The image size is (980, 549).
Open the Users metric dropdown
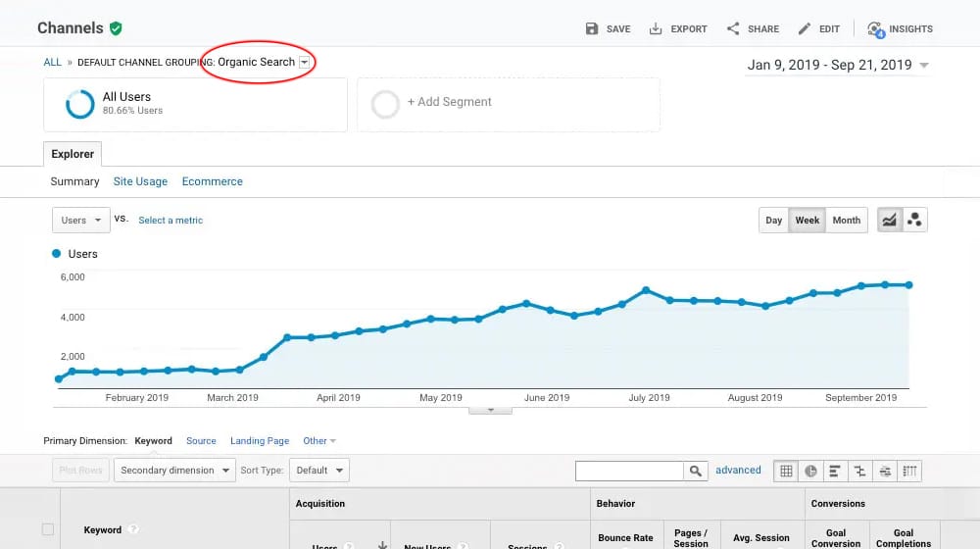(x=80, y=220)
